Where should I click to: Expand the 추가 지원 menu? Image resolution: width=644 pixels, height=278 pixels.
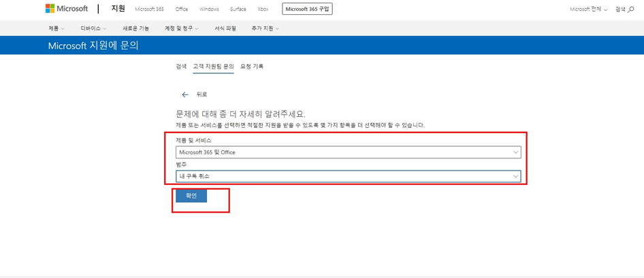265,29
